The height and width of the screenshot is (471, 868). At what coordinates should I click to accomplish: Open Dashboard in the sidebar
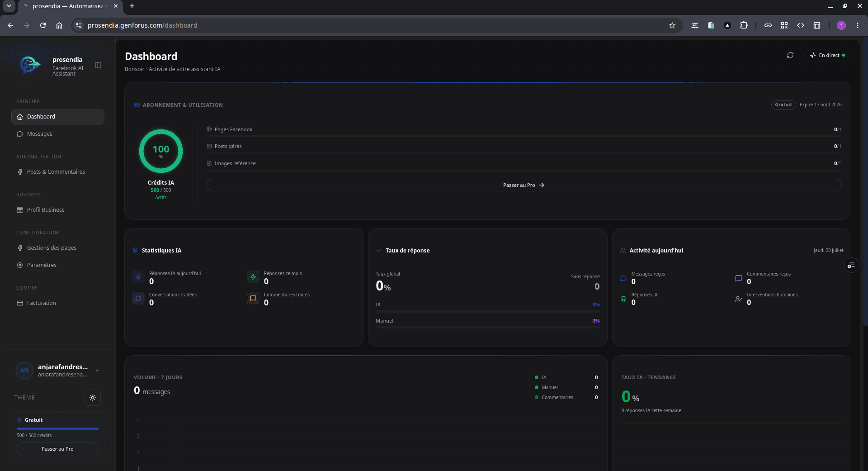(57, 117)
